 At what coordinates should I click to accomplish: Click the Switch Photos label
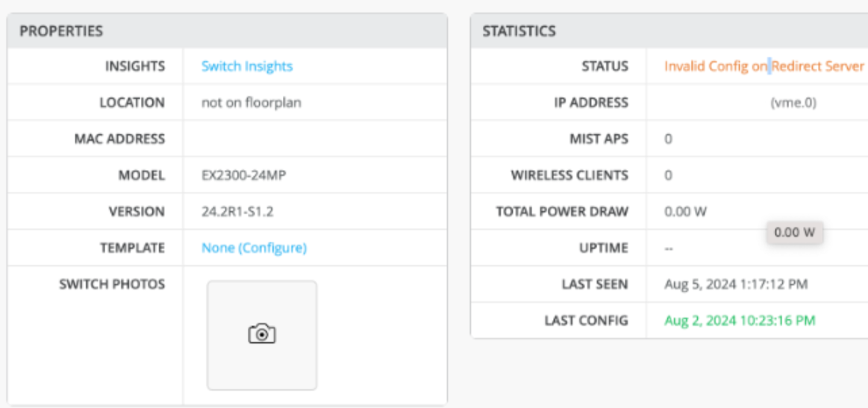[112, 284]
